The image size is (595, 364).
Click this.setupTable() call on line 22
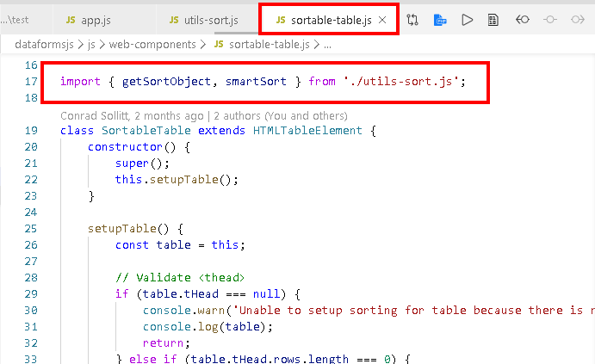click(177, 179)
